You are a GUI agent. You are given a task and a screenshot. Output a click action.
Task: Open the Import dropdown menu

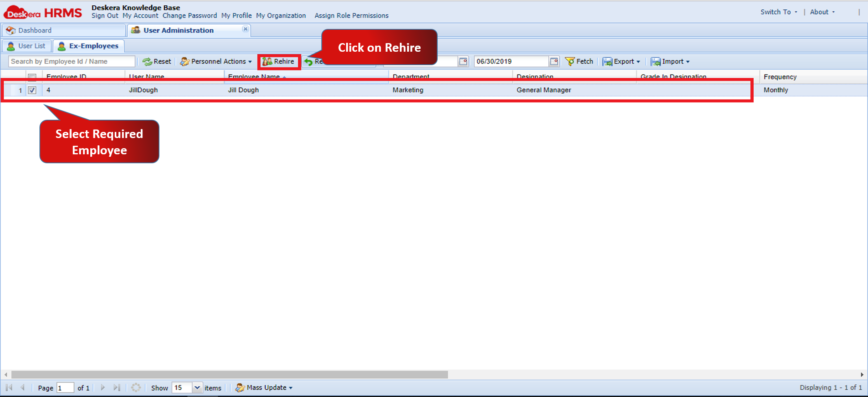tap(670, 61)
